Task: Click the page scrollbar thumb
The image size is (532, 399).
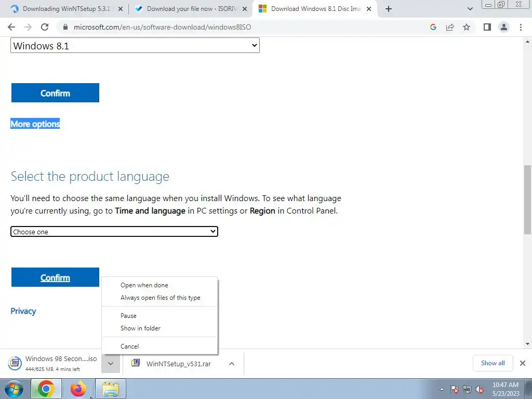Action: 527,199
